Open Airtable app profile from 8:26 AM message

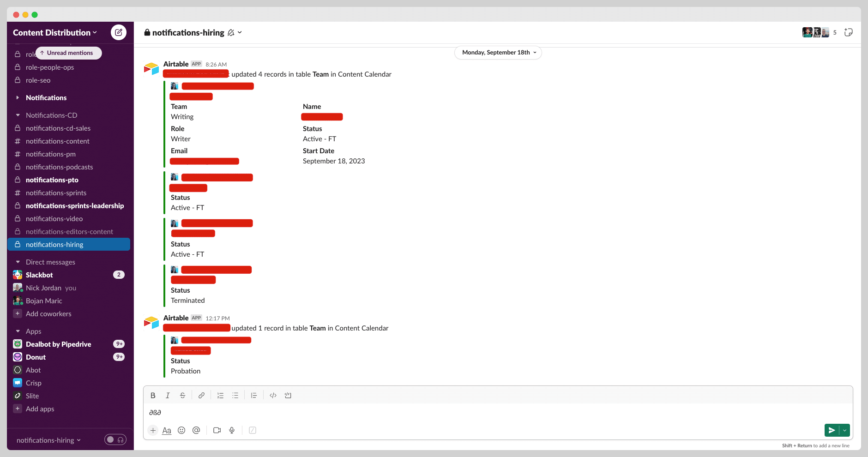[x=176, y=64]
